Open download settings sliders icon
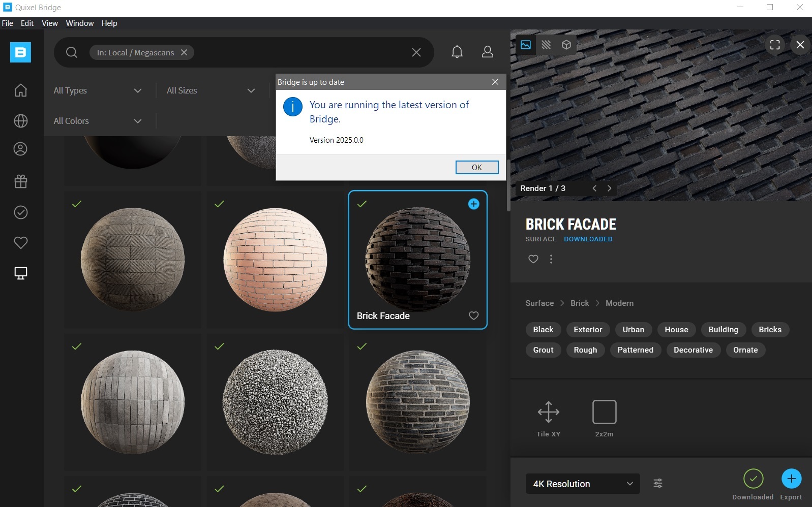The image size is (812, 507). (657, 483)
